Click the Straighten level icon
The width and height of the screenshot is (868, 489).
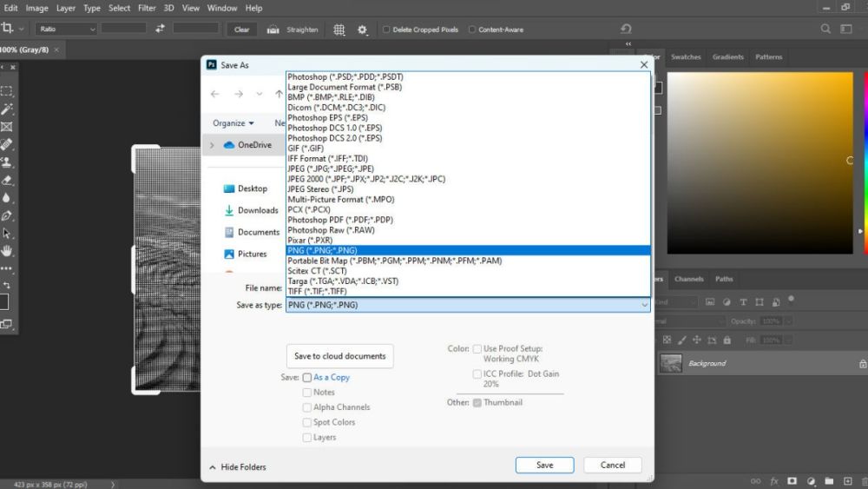coord(273,30)
